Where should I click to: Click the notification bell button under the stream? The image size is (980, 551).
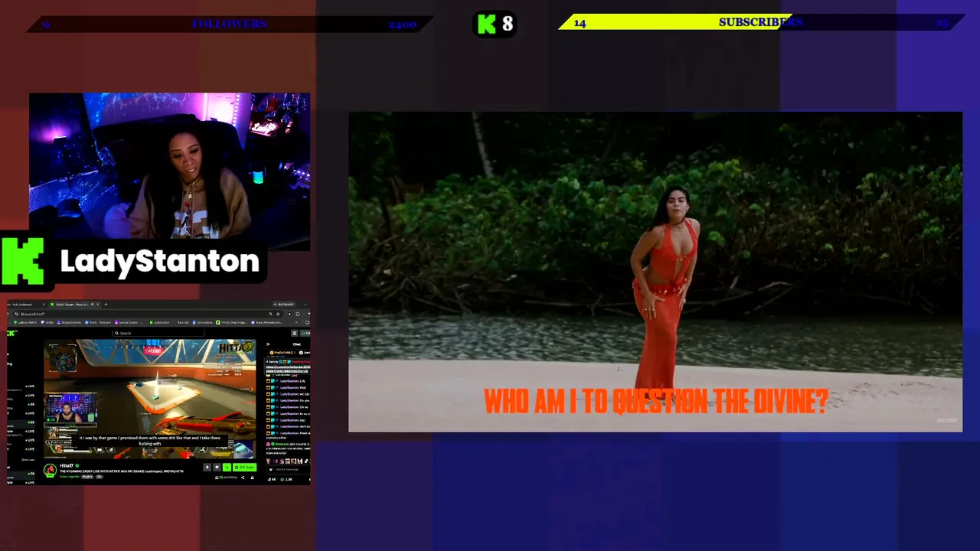[207, 467]
